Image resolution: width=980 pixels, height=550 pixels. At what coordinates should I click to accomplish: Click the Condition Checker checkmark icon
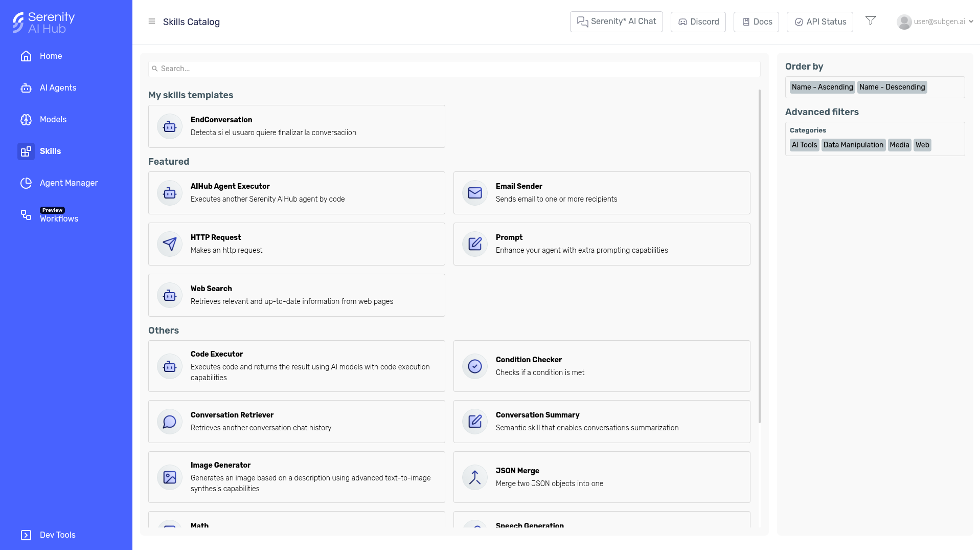(x=474, y=366)
